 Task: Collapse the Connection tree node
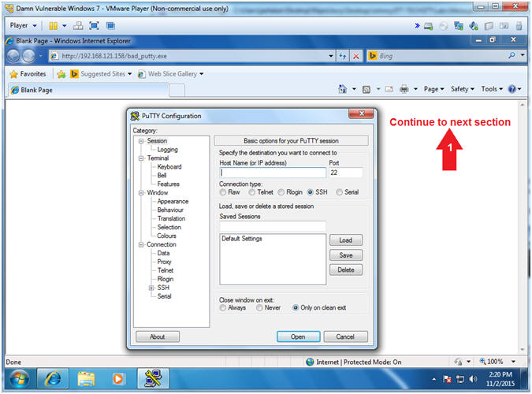pos(141,245)
